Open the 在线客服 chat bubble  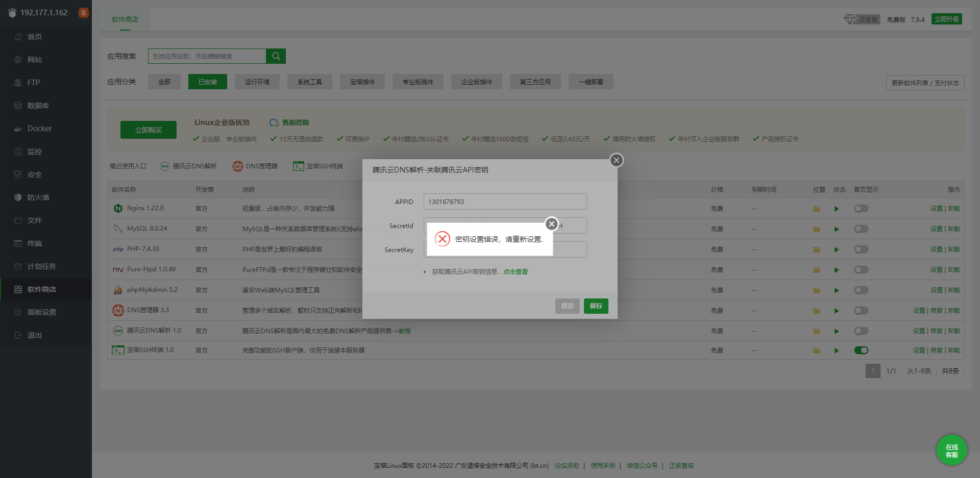coord(952,450)
